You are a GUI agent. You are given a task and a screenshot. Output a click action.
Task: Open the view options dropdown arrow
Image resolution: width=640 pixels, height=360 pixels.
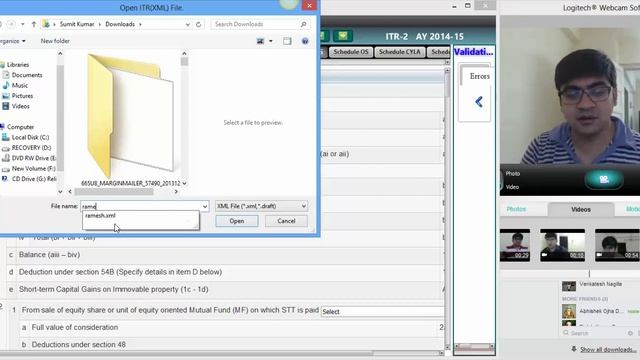(x=271, y=41)
